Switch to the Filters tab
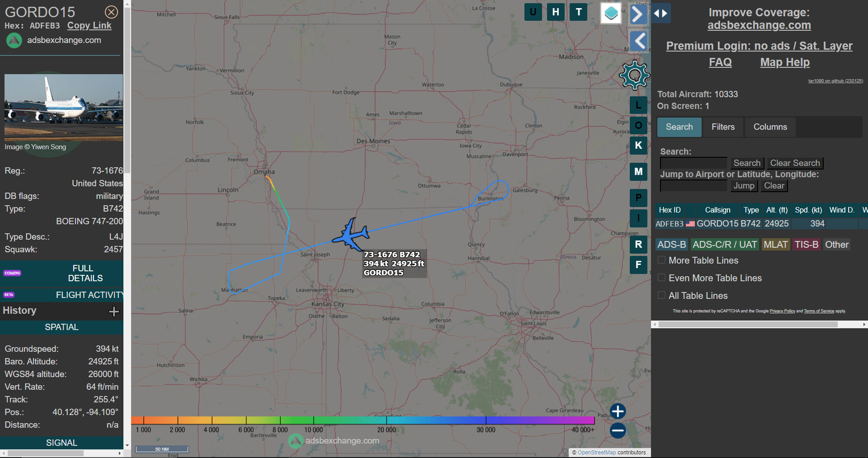The height and width of the screenshot is (458, 868). click(x=723, y=127)
